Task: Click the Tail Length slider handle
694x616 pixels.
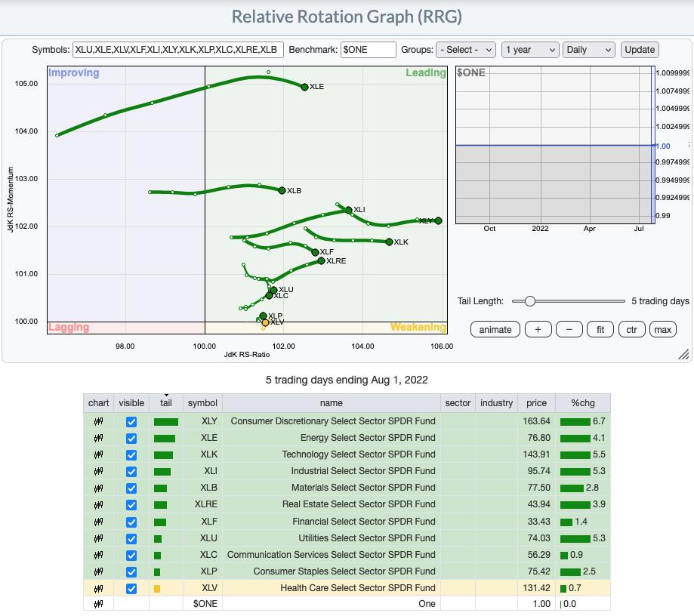Action: click(530, 301)
